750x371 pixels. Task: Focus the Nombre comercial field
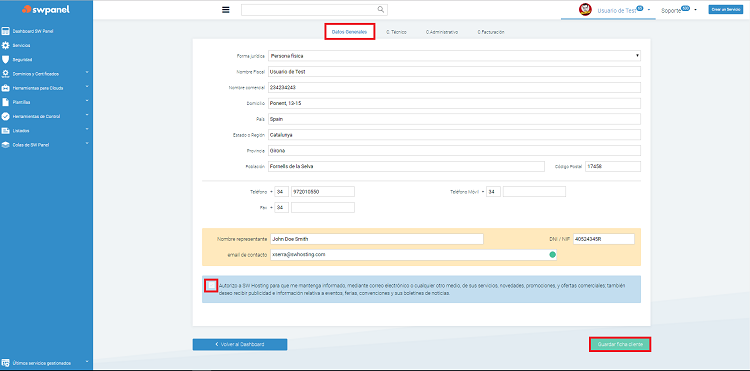pyautogui.click(x=454, y=87)
